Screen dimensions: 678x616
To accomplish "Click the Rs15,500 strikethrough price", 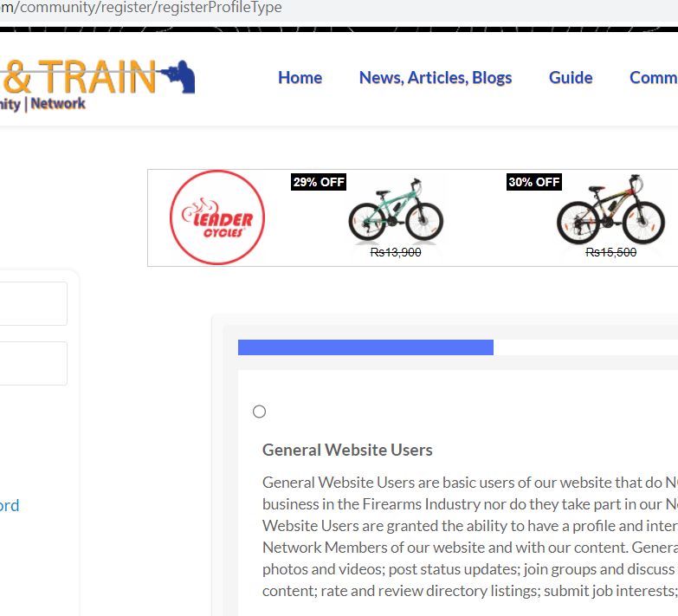I will tap(611, 252).
